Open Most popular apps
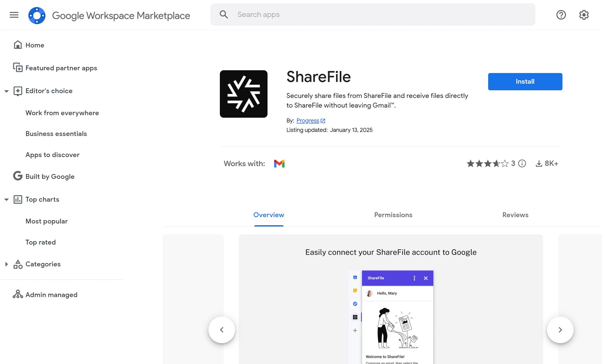This screenshot has width=602, height=364. [46, 221]
